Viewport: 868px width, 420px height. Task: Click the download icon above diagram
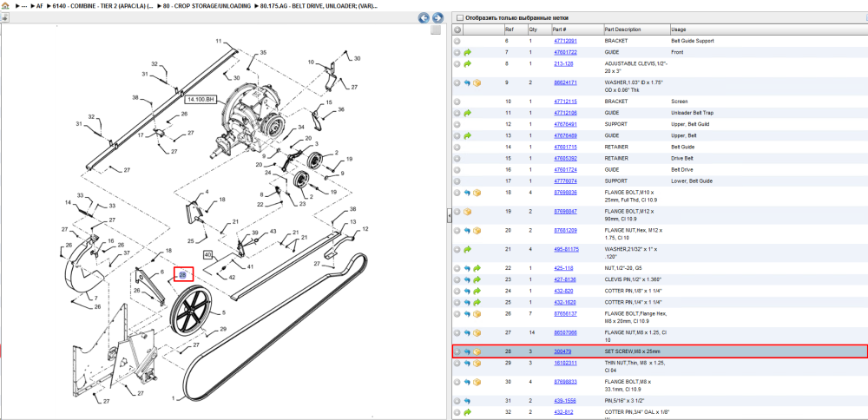(4, 17)
